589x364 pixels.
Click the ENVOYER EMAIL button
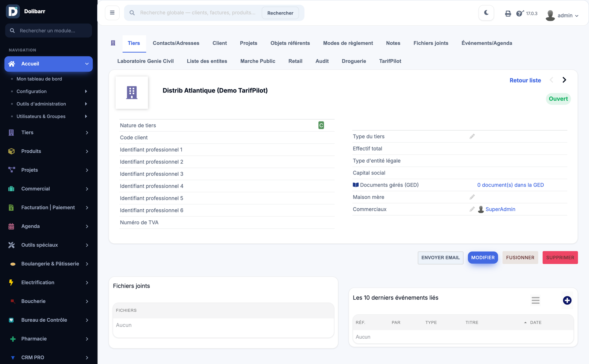click(440, 258)
